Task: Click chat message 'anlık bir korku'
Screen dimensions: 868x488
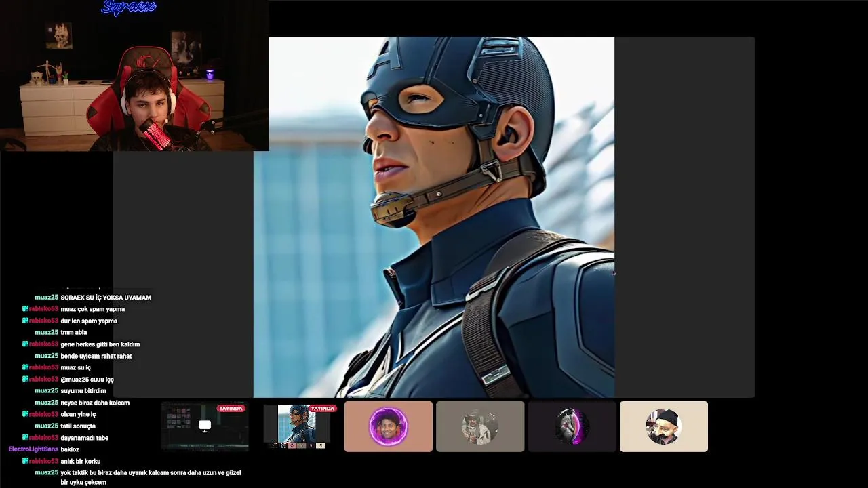Action: click(81, 462)
